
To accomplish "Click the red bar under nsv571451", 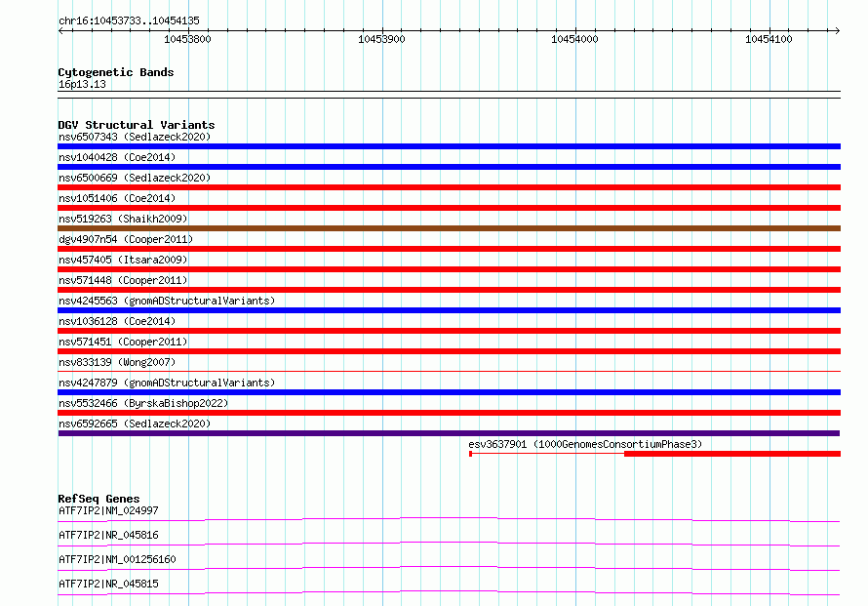I will pyautogui.click(x=449, y=351).
